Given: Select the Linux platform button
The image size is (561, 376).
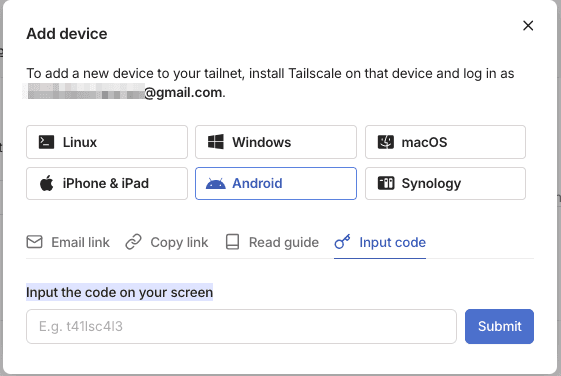Looking at the screenshot, I should (x=107, y=142).
